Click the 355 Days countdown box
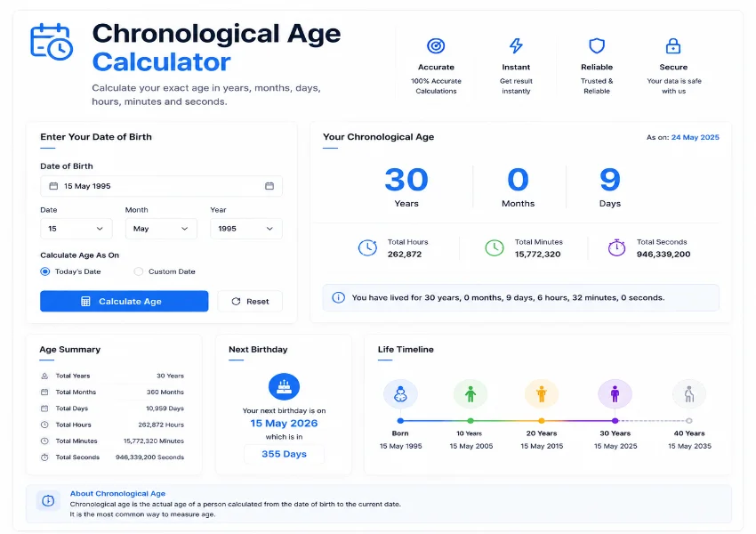 pos(284,454)
